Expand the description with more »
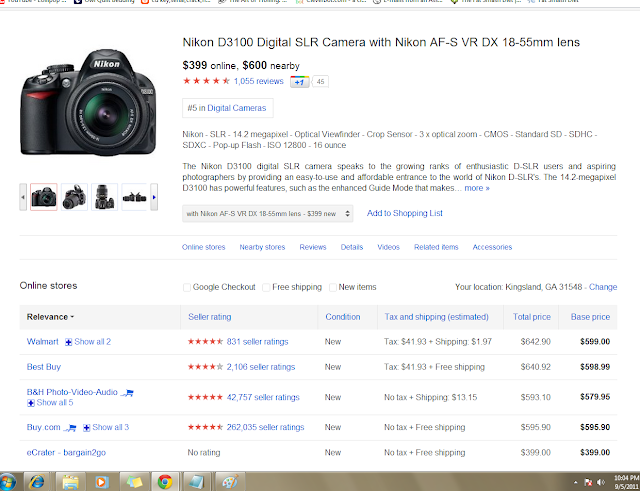 coord(477,188)
